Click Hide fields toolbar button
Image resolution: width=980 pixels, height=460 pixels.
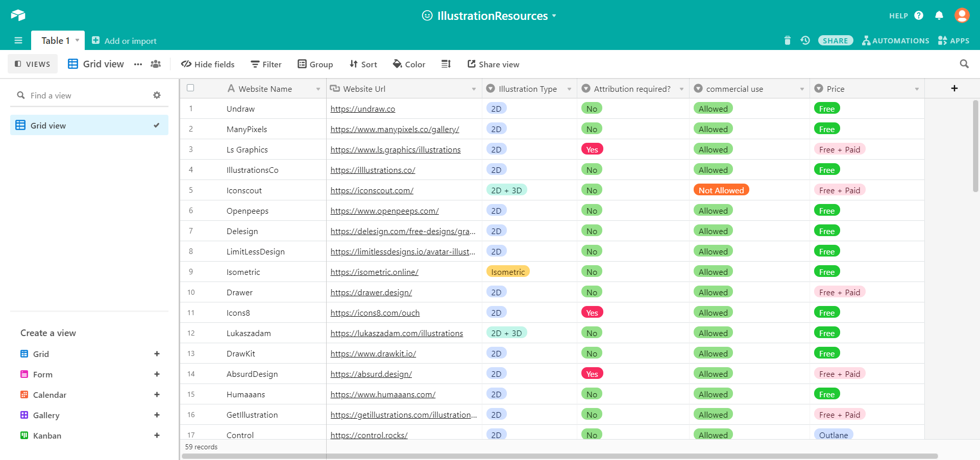point(208,64)
